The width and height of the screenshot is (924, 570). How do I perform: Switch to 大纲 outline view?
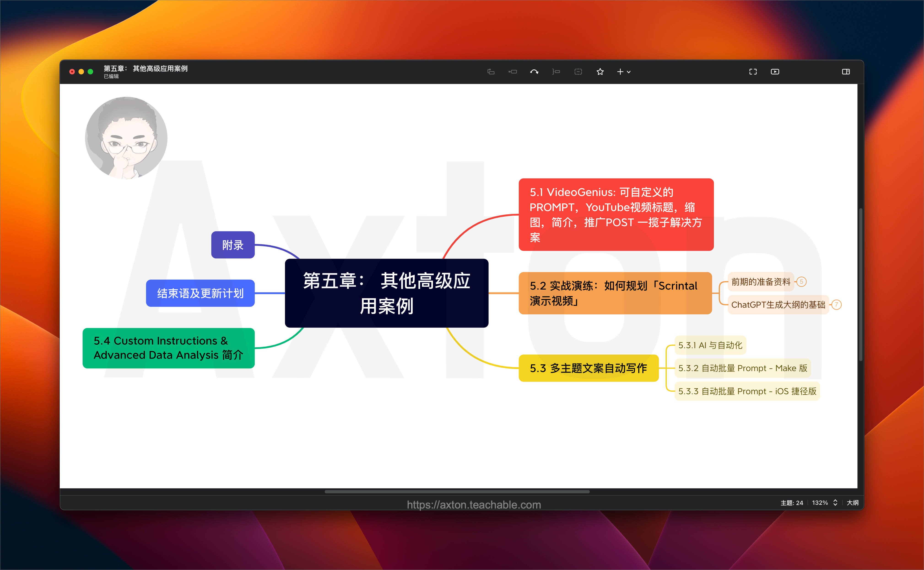click(x=852, y=503)
